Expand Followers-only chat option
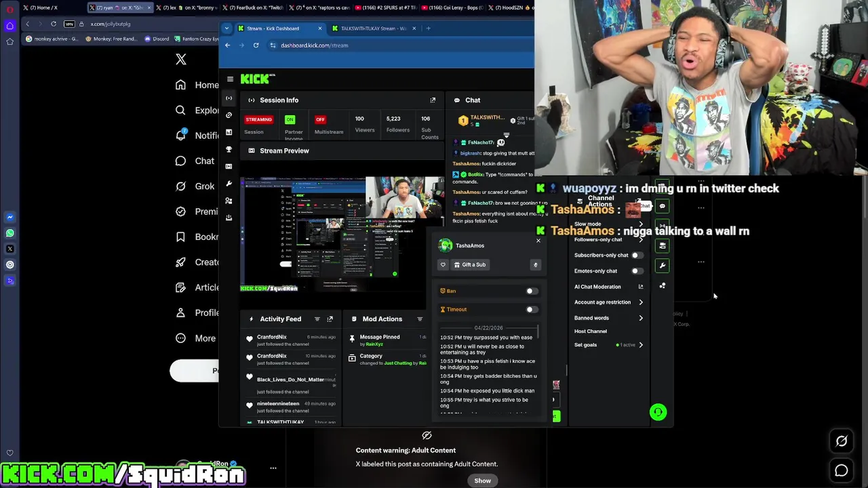 click(x=641, y=240)
